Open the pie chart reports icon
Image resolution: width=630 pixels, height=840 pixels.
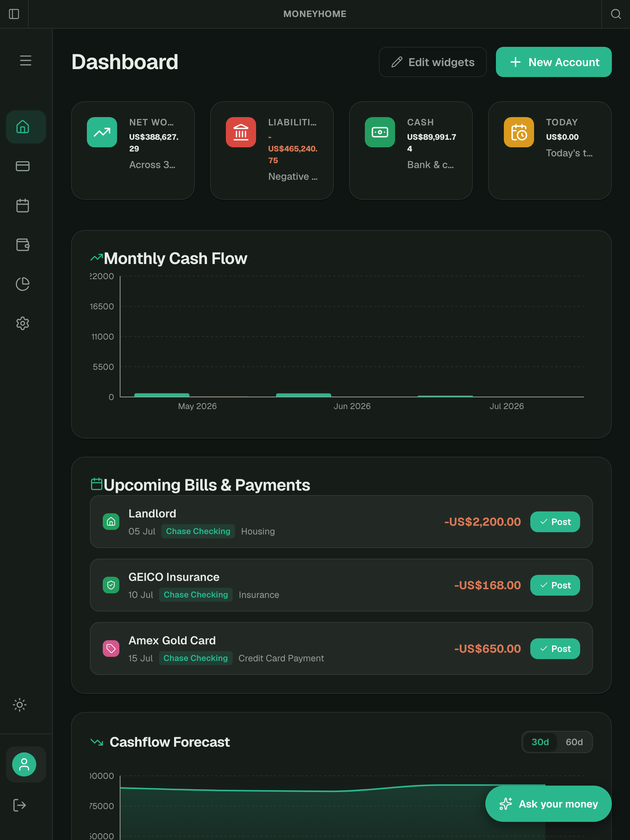[23, 284]
